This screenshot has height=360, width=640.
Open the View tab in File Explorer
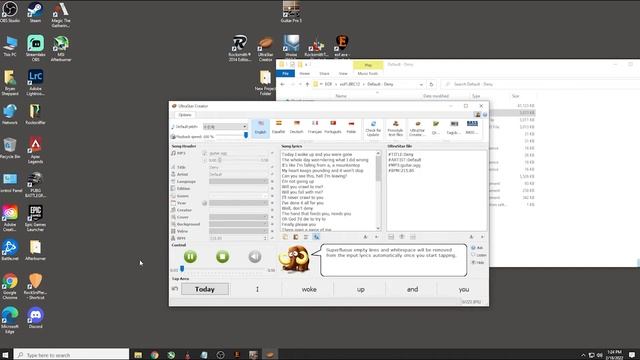pos(343,73)
